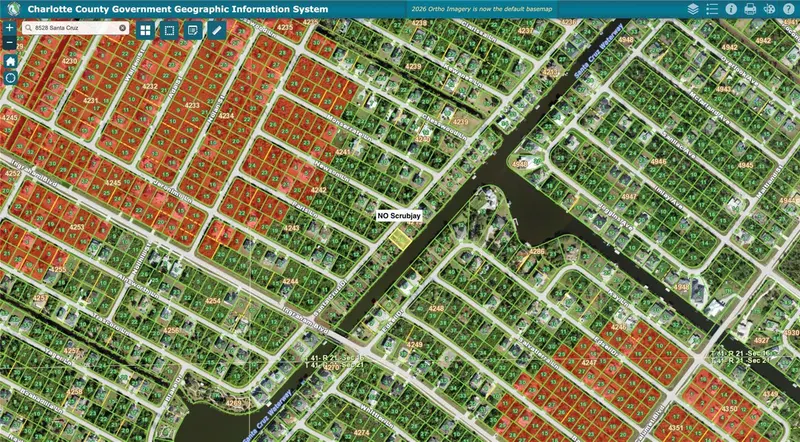
Task: Open the draw palette tool
Action: [x=769, y=9]
